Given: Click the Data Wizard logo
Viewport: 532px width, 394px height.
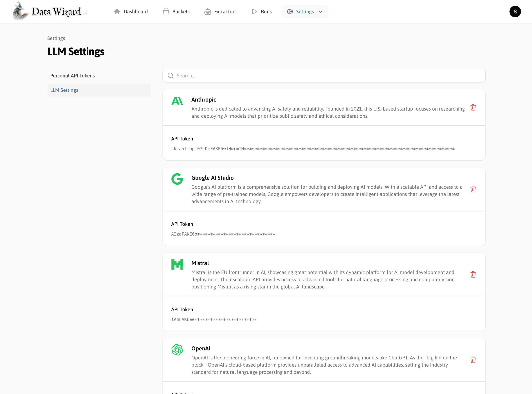Looking at the screenshot, I should (x=50, y=11).
